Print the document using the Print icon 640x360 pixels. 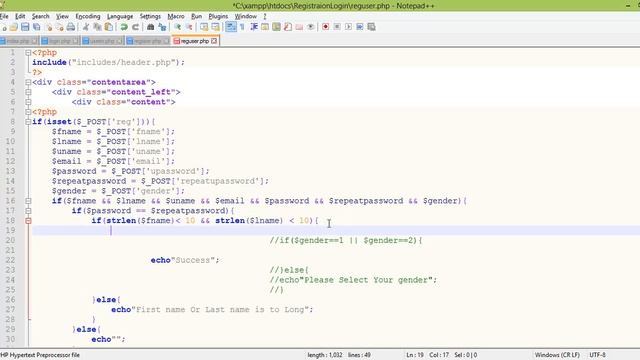coord(71,27)
